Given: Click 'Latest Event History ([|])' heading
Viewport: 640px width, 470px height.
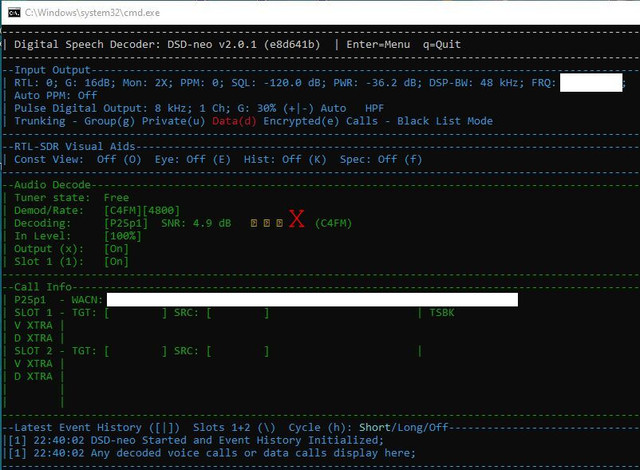Looking at the screenshot, I should (x=97, y=427).
